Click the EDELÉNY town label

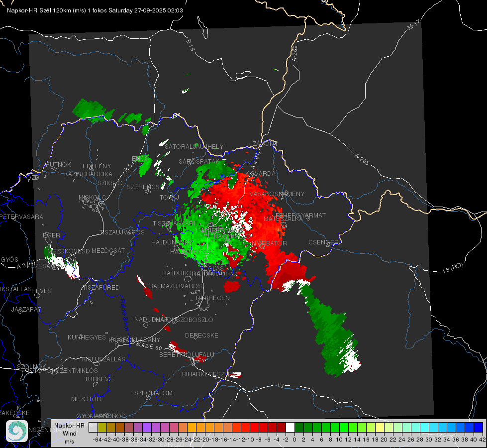[97, 166]
